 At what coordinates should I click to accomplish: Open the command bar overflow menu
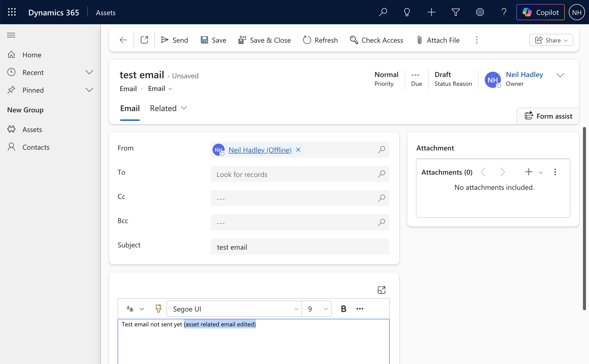coord(477,40)
